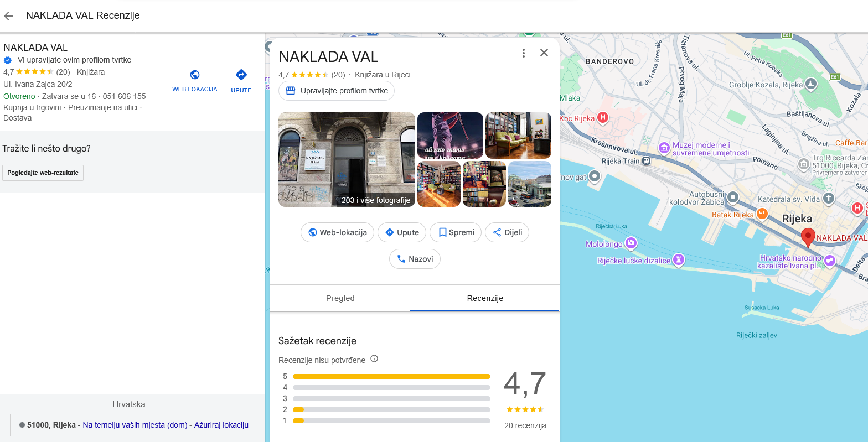Click the large 'Rijeka' city label on map
The width and height of the screenshot is (868, 442).
tap(797, 219)
